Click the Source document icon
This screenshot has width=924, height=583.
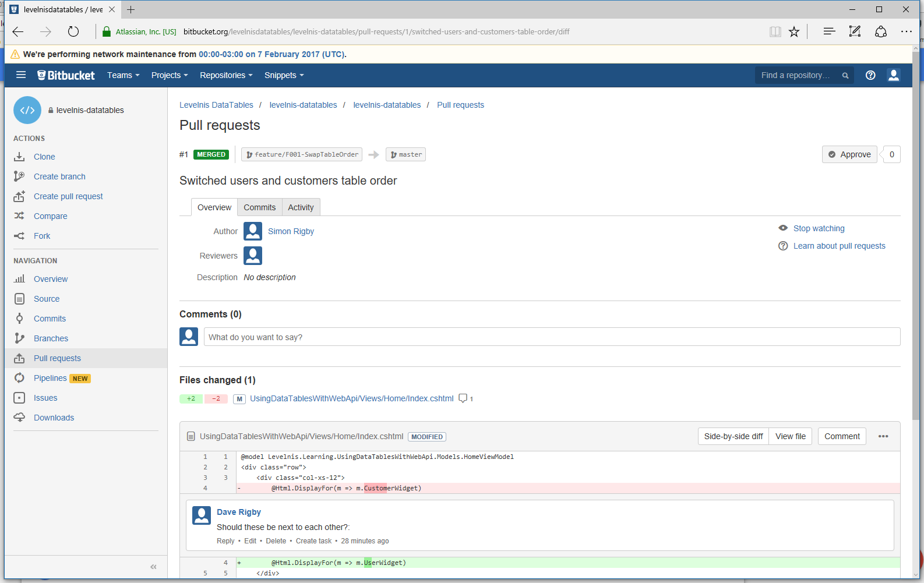click(x=19, y=299)
